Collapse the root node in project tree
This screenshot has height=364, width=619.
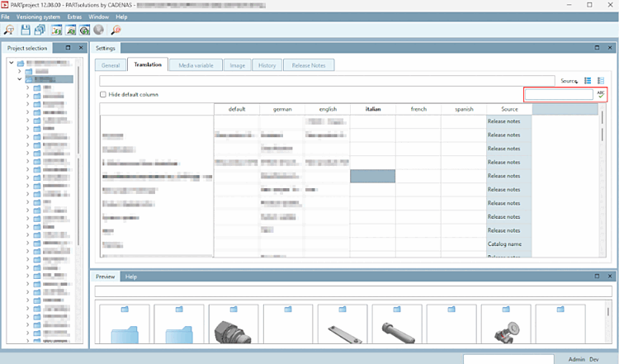(x=10, y=63)
